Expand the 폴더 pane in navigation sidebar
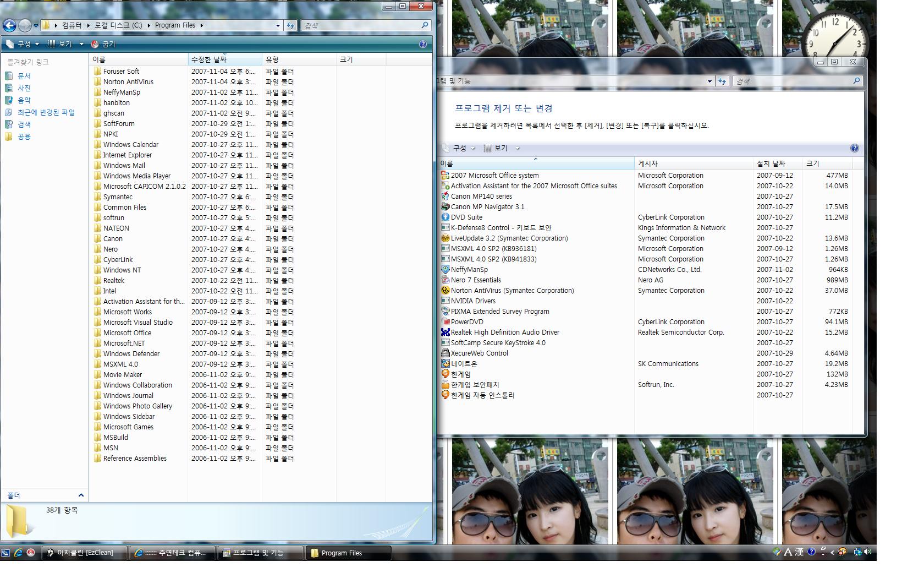924x578 pixels. coord(81,495)
